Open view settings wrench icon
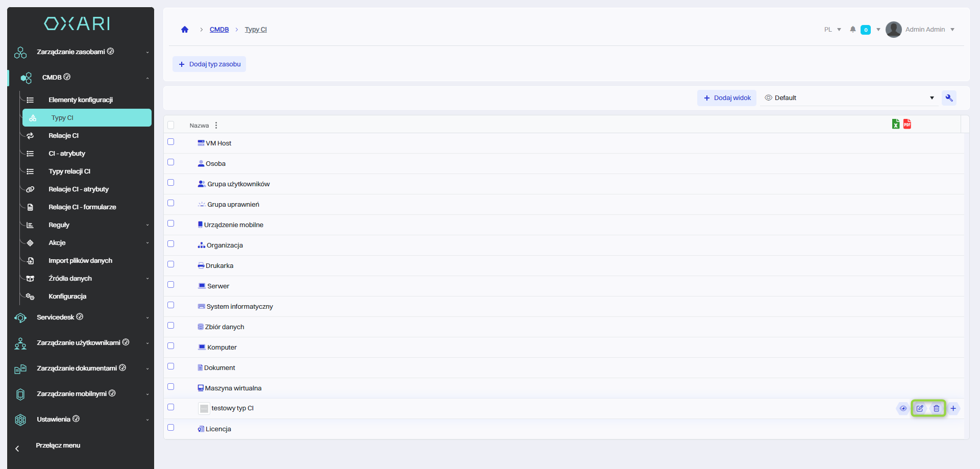 [x=949, y=98]
